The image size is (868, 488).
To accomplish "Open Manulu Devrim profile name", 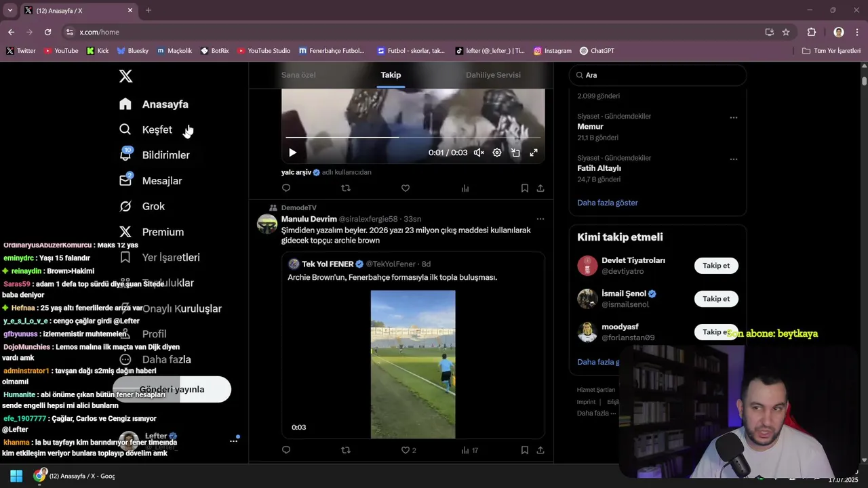I will pos(309,219).
